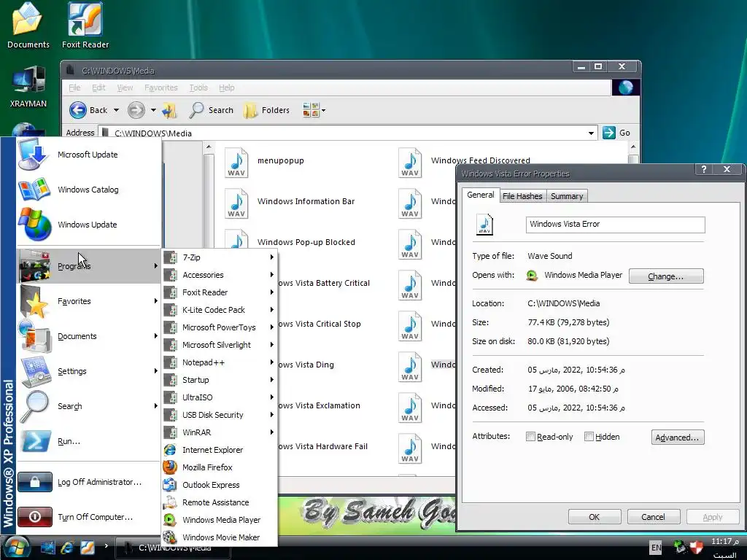The height and width of the screenshot is (560, 747).
Task: Expand the Settings Start menu item
Action: click(x=88, y=371)
